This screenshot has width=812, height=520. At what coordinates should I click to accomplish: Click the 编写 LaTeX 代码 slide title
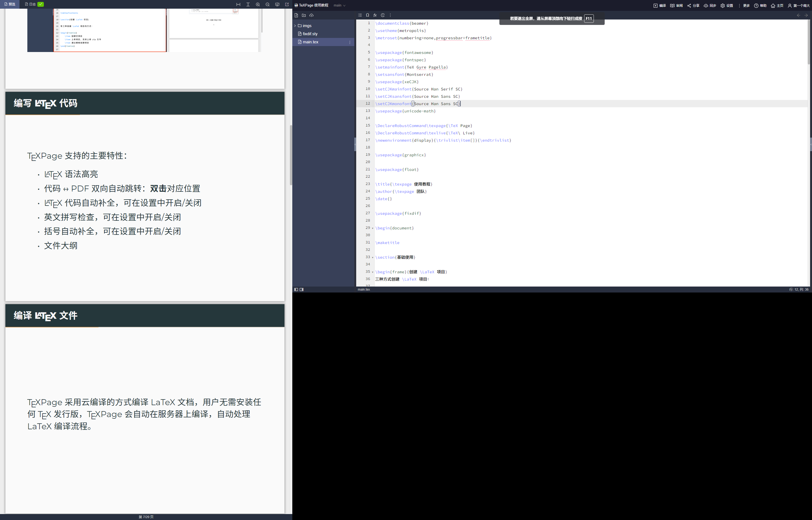click(45, 103)
